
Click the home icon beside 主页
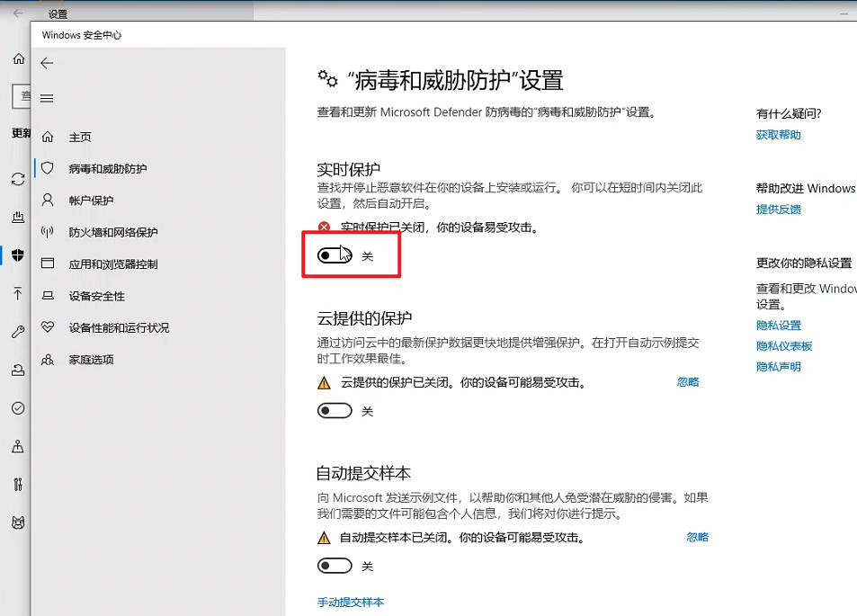pyautogui.click(x=49, y=137)
